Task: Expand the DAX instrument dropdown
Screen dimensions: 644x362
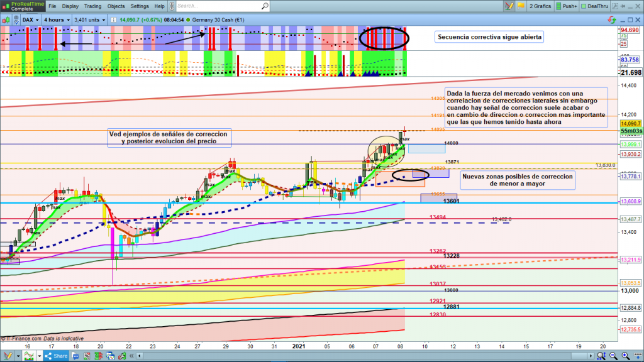Action: click(31, 19)
